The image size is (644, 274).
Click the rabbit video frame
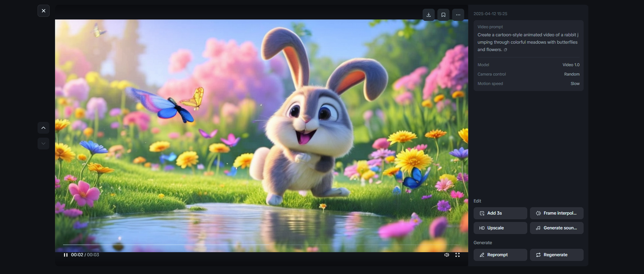pos(262,136)
